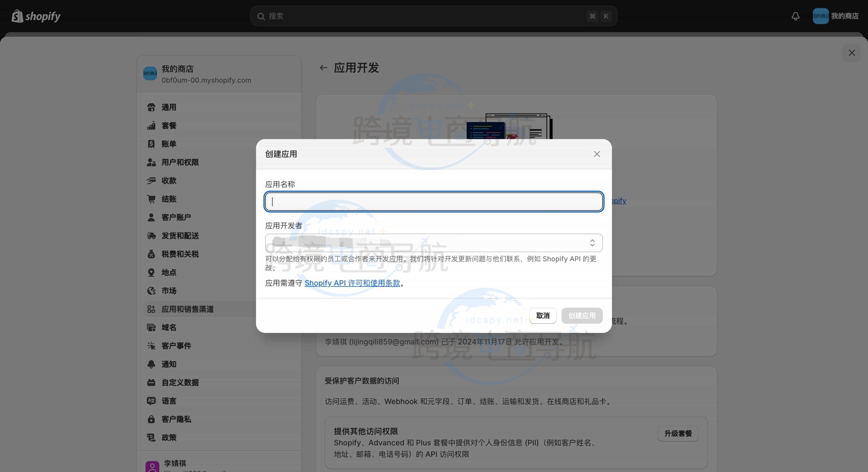Click the 客户隐私 lock icon
Screen dimensions: 868x472
click(151, 419)
